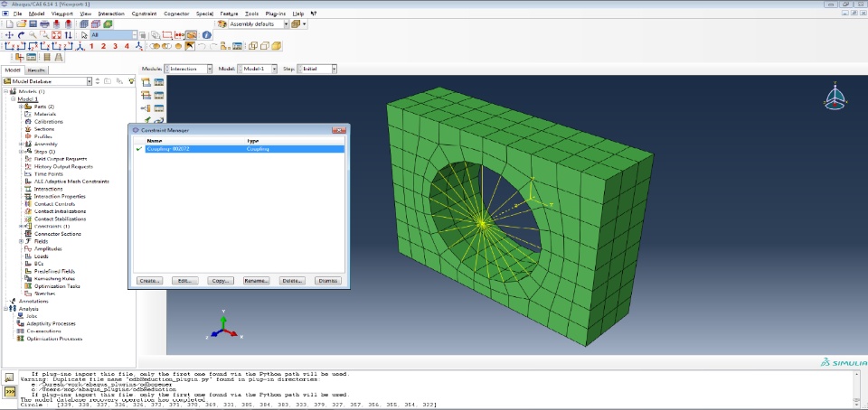This screenshot has width=868, height=410.
Task: Open the File menu
Action: pyautogui.click(x=18, y=14)
